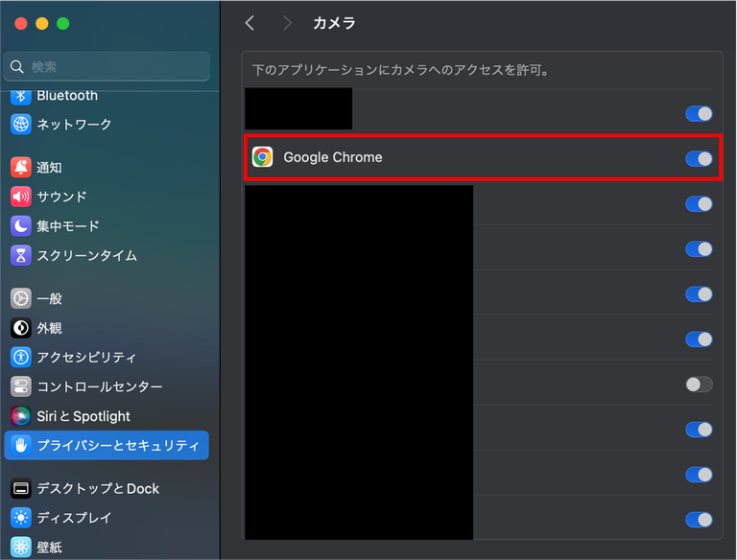The height and width of the screenshot is (560, 737).
Task: Toggle the last switch at the list bottom
Action: (x=699, y=520)
